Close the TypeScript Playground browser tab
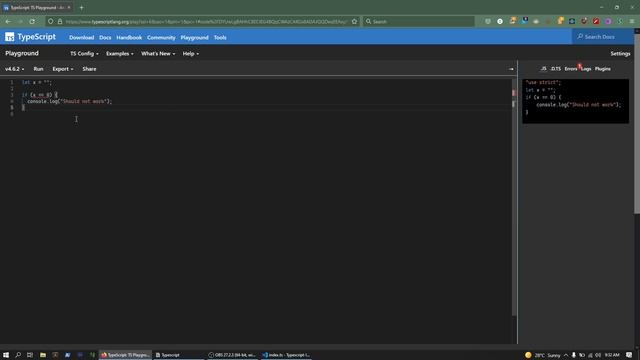Viewport: 640px width, 360px height. pos(69,7)
